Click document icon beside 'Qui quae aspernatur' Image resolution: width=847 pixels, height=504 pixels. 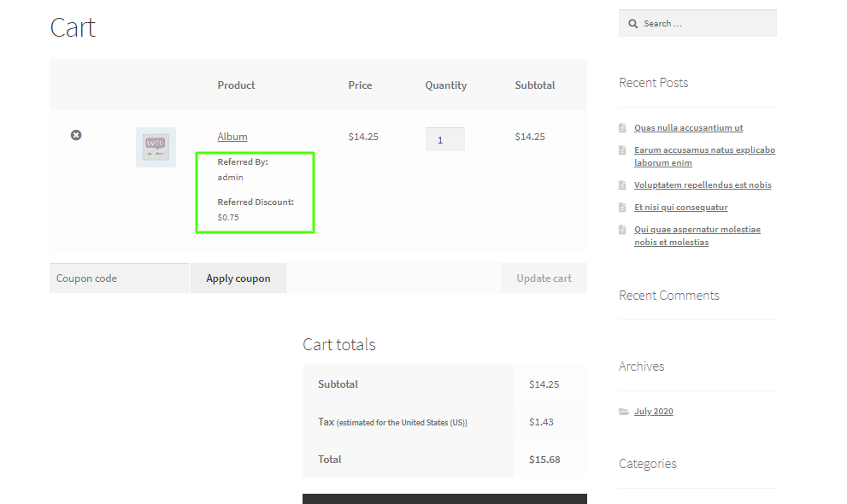[x=622, y=230]
